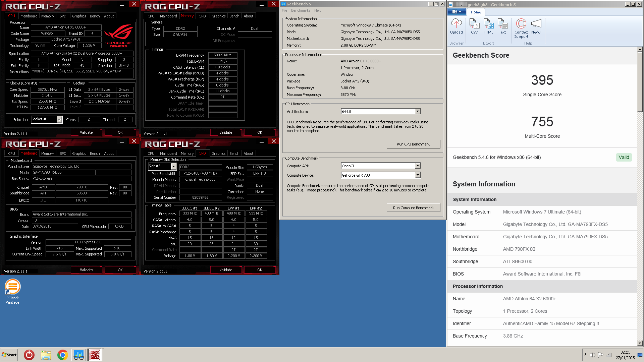This screenshot has height=362, width=644.
Task: Open Graphics tab in the DRAM Frequency CPU-Z window
Action: (218, 16)
